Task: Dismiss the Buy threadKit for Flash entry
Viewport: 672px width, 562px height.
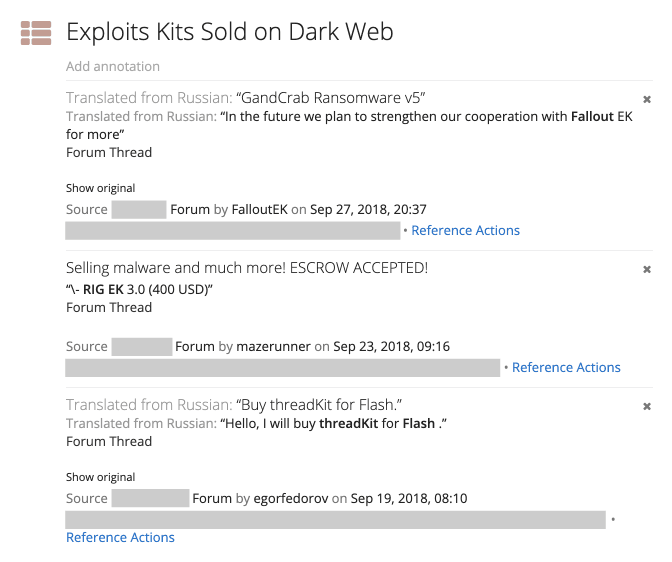Action: point(647,407)
